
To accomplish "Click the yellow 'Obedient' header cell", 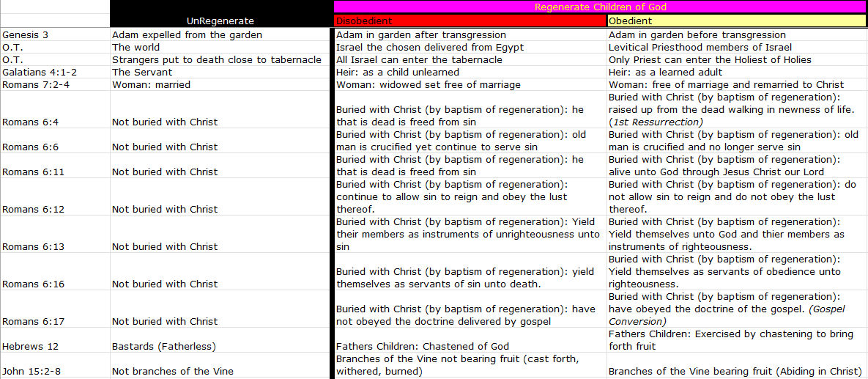I will pos(736,21).
